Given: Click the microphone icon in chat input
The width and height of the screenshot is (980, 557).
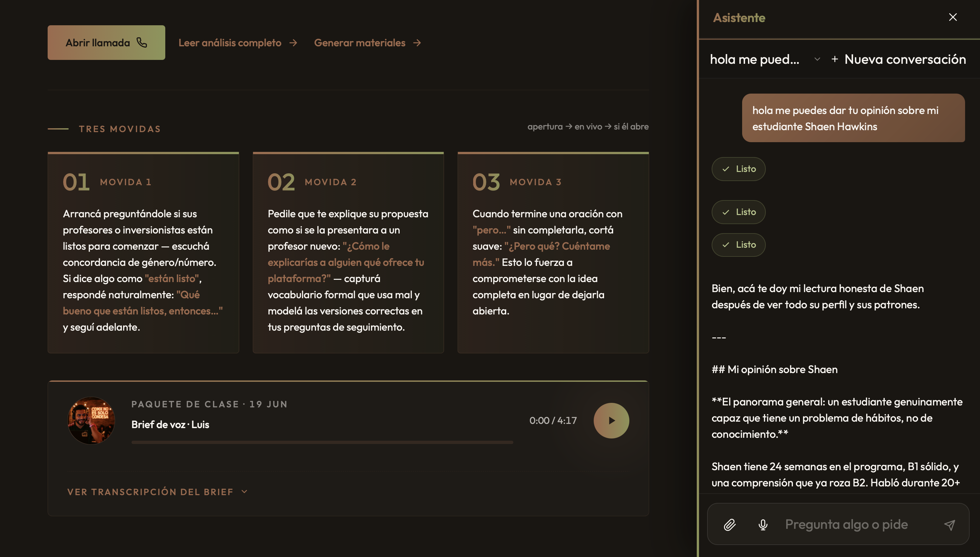Looking at the screenshot, I should pos(763,525).
